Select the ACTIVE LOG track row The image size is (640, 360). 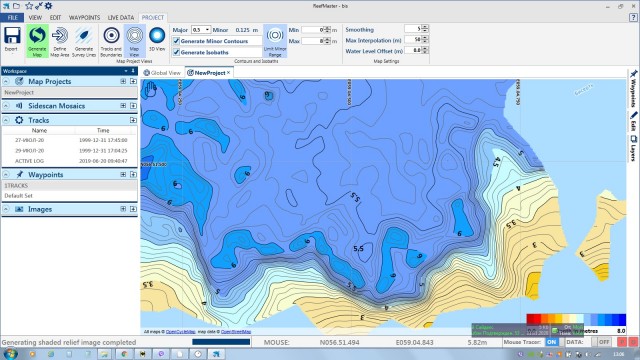(70, 161)
